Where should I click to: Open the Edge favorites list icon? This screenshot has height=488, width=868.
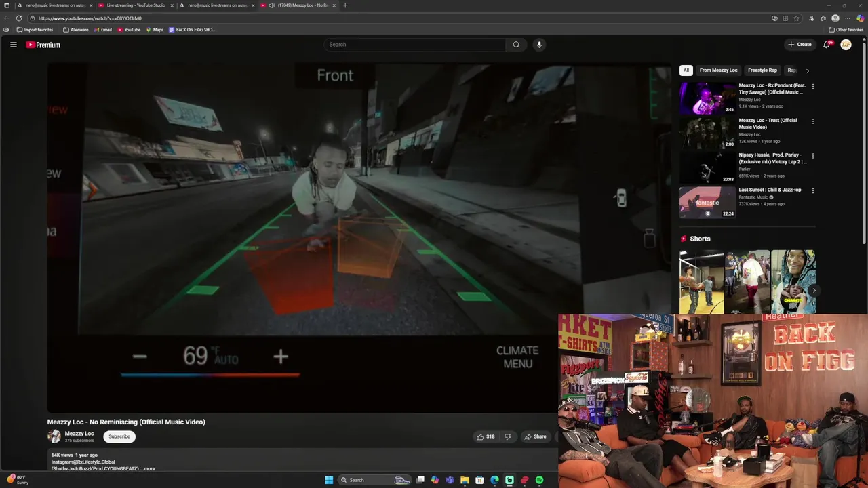pyautogui.click(x=823, y=18)
